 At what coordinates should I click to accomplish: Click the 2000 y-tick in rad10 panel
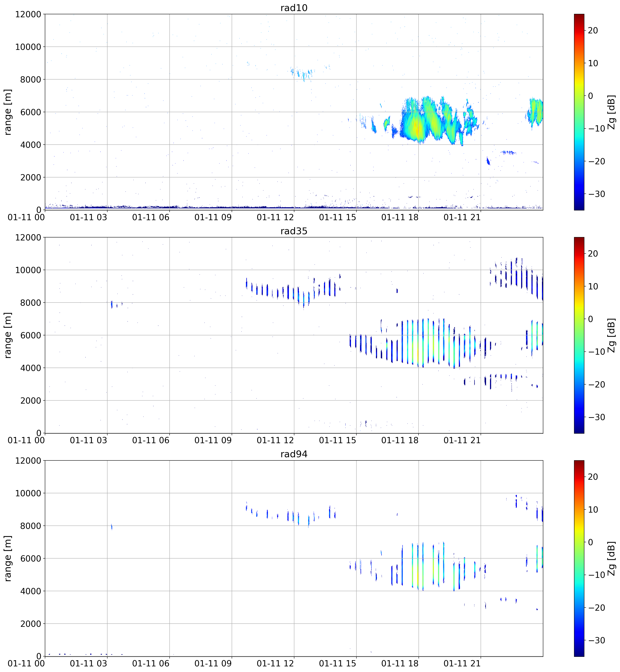(x=31, y=177)
